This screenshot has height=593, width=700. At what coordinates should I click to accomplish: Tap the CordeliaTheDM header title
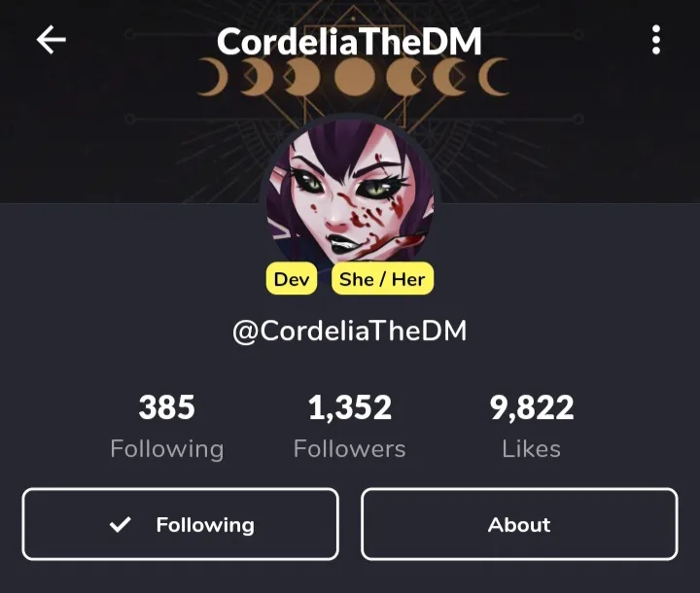pyautogui.click(x=349, y=42)
